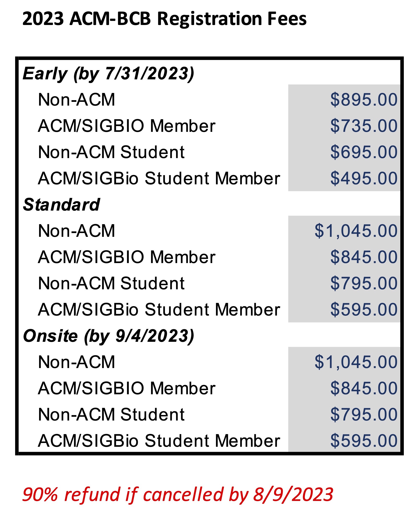The image size is (420, 515).
Task: Select the Early (by 7/31/2023) heading
Action: 108,73
